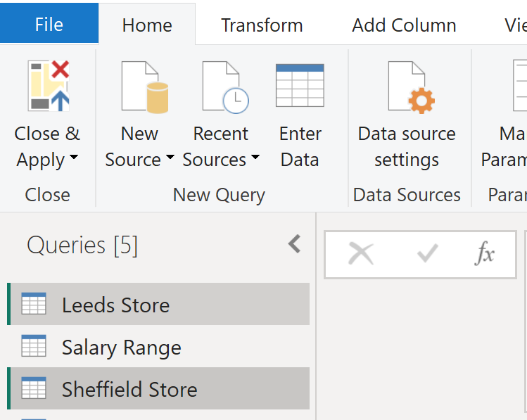The height and width of the screenshot is (420, 527).
Task: Switch to the Transform tab
Action: point(262,25)
